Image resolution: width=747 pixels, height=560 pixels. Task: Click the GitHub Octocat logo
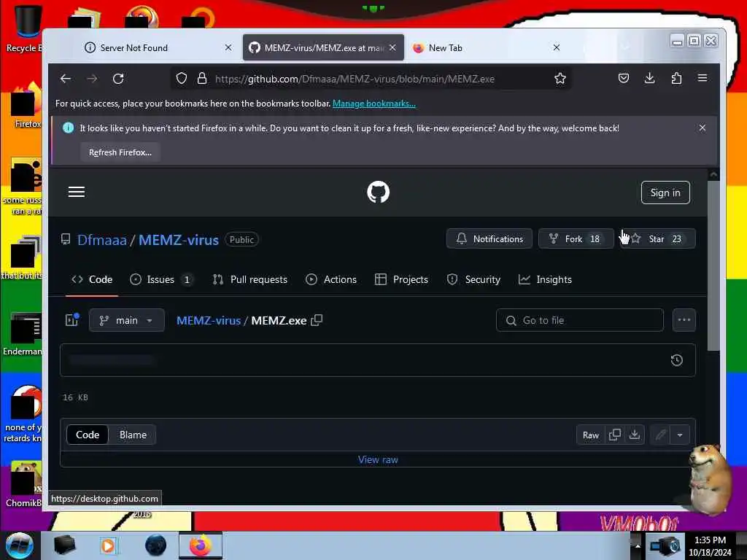[379, 192]
